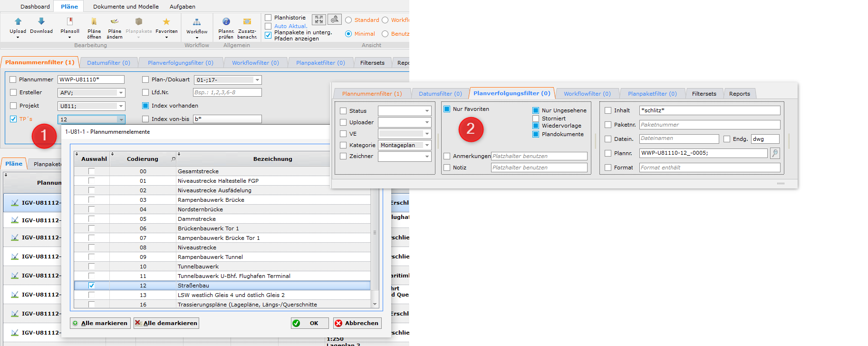
Task: Open the Plan-/Dokuart dropdown
Action: [x=257, y=80]
